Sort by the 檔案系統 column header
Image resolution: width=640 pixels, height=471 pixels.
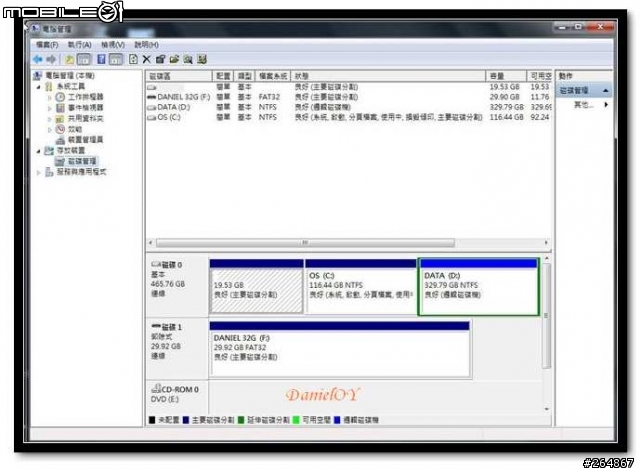273,76
